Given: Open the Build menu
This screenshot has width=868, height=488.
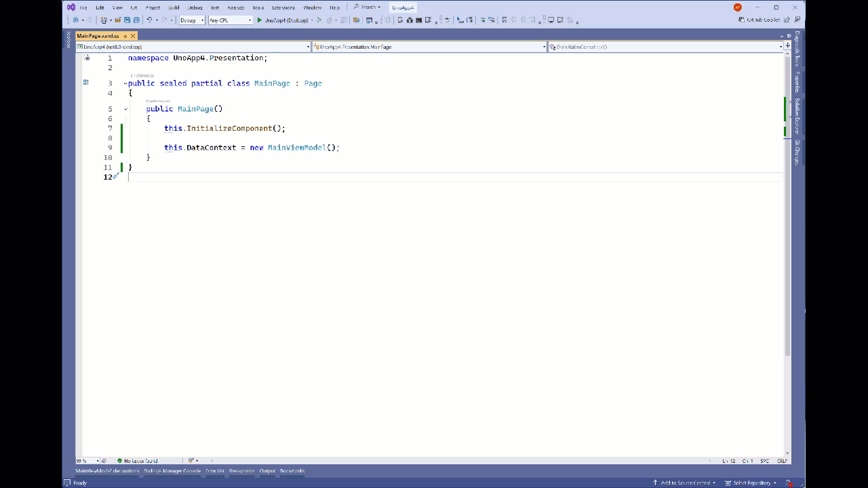Looking at the screenshot, I should (x=173, y=7).
